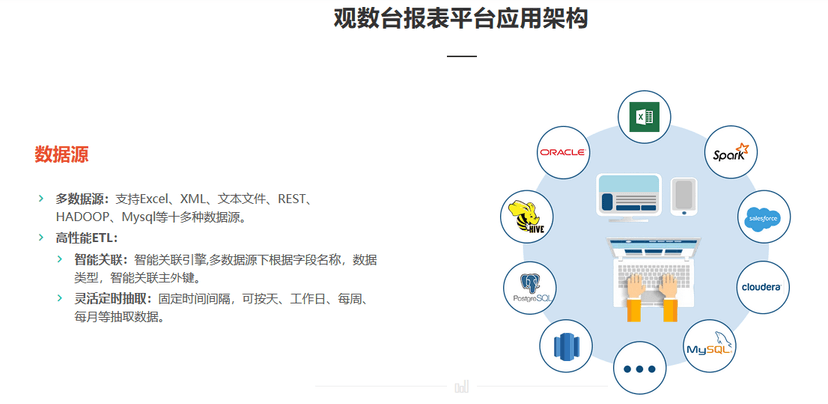Select the Cloudera logo circle
This screenshot has width=828, height=404.
click(763, 287)
